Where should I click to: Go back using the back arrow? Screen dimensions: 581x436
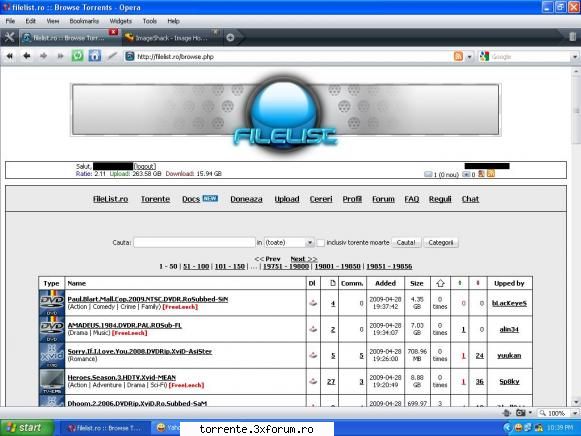coord(27,56)
